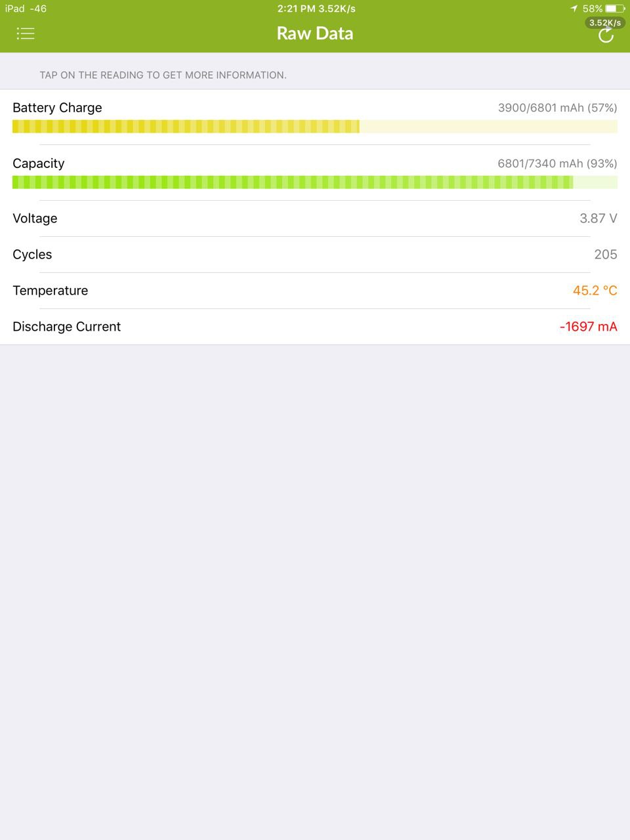This screenshot has height=840, width=630.
Task: Open the Voltage reading row
Action: [315, 219]
